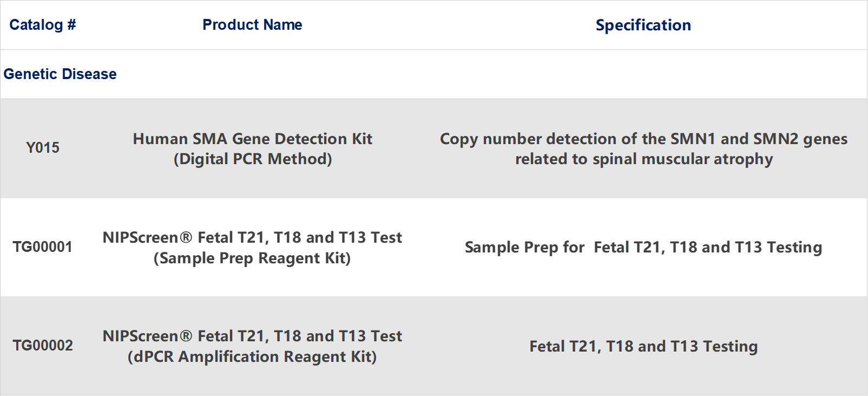
Task: Click the TG00002 row's "Fetal T21" specification
Action: (643, 347)
